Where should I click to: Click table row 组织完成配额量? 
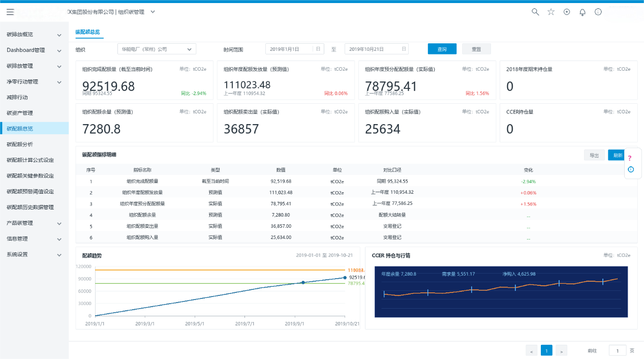tap(356, 181)
